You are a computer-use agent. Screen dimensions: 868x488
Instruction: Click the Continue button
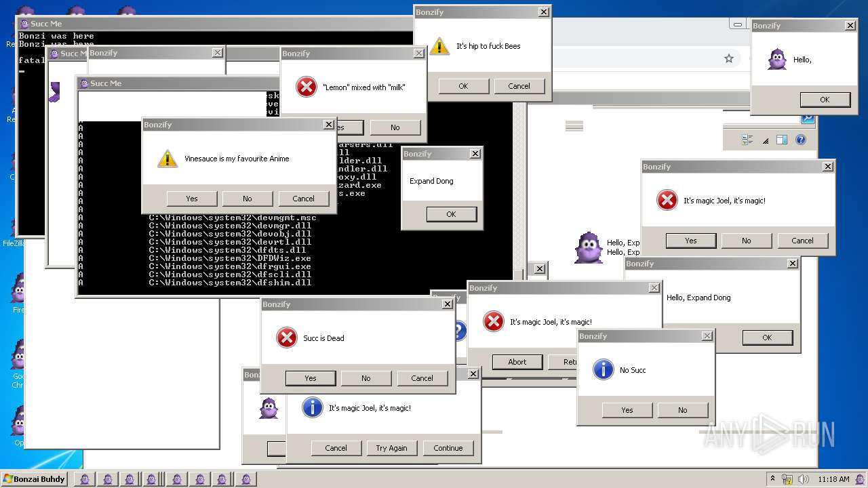tap(448, 448)
